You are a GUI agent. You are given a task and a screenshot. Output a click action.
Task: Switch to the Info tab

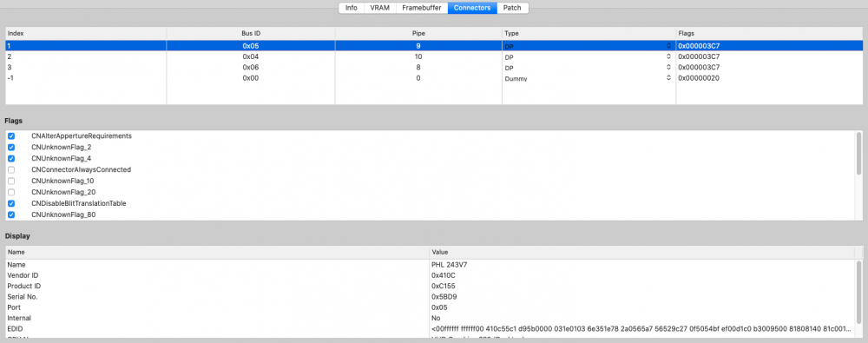pyautogui.click(x=351, y=9)
